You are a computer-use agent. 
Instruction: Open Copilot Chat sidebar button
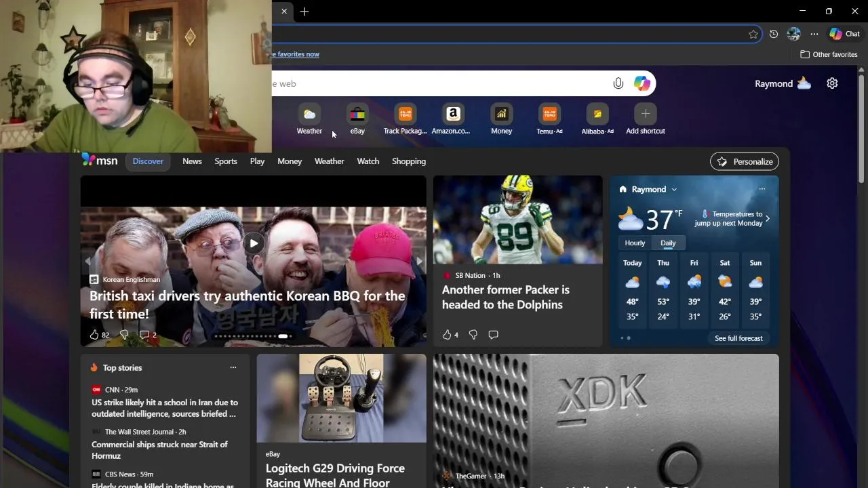[x=845, y=34]
